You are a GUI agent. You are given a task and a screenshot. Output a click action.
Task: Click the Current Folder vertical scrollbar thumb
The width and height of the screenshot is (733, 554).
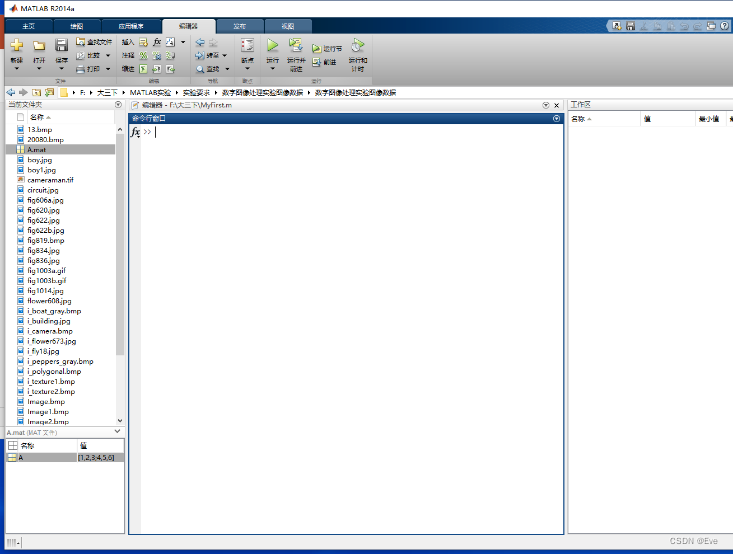(120, 245)
